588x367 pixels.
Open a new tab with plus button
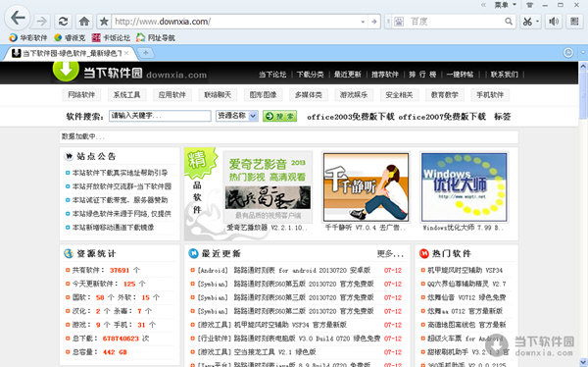[146, 53]
